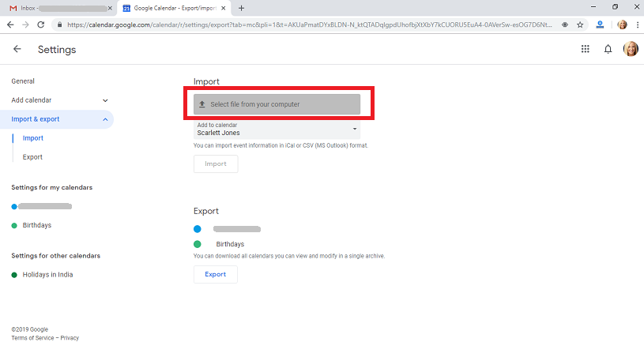Close the Google Calendar tab
Image resolution: width=644 pixels, height=342 pixels.
[x=224, y=8]
